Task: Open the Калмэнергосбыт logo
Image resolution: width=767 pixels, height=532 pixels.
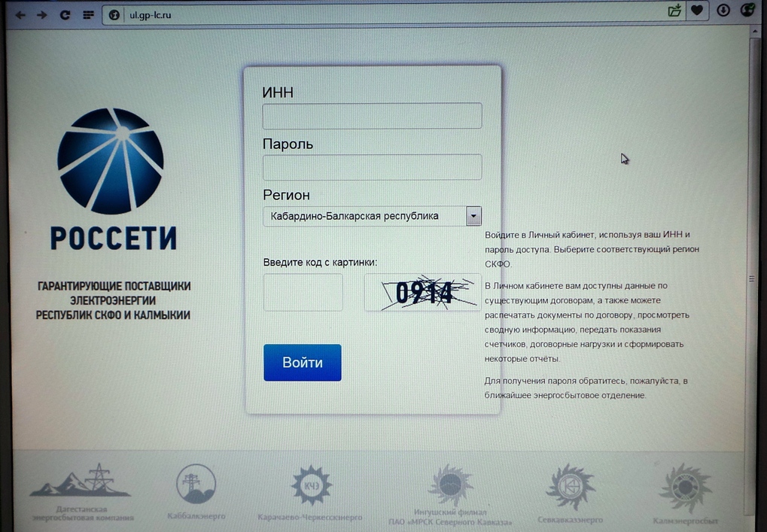Action: pyautogui.click(x=685, y=488)
